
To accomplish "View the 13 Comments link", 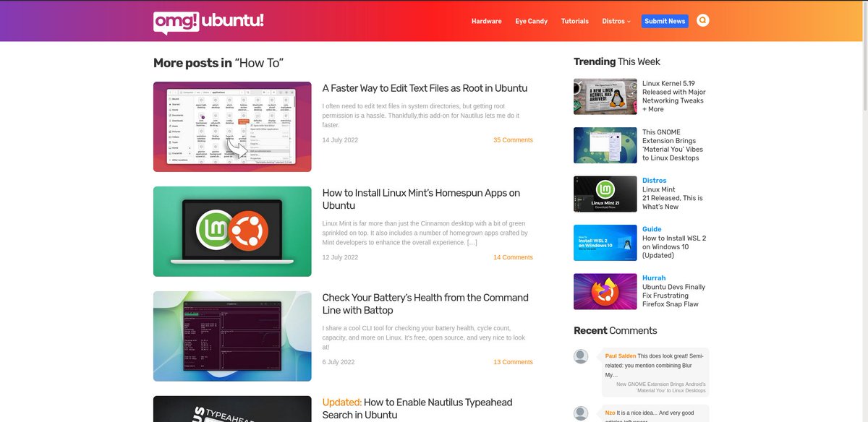I will [513, 362].
